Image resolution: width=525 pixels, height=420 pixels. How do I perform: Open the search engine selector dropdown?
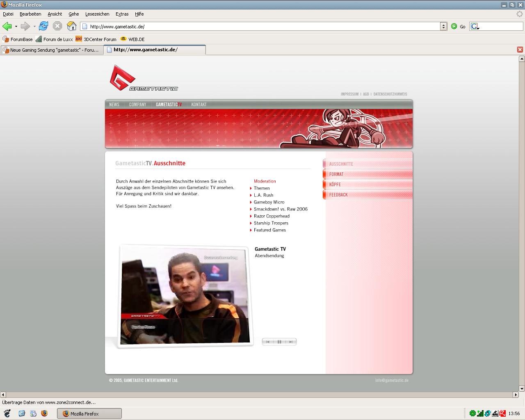475,26
